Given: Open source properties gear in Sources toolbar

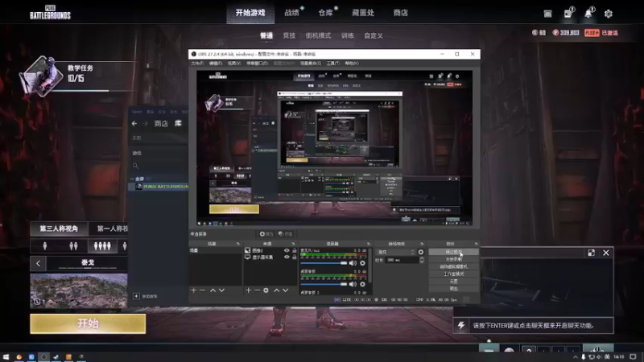Looking at the screenshot, I should coord(266,290).
